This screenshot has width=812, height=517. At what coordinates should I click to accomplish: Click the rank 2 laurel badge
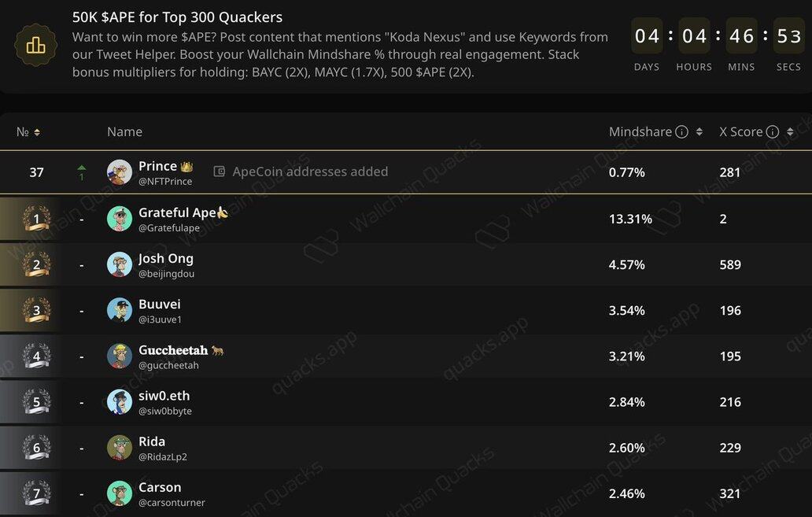36,264
